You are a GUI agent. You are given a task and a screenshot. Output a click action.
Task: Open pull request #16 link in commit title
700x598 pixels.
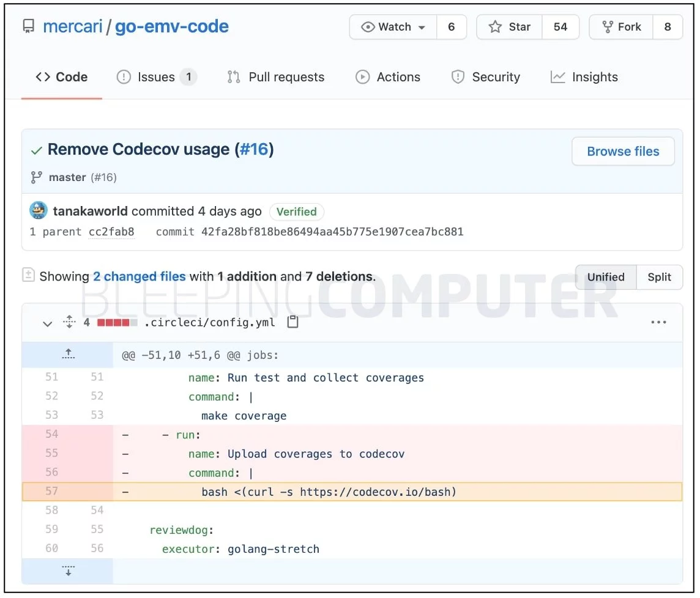[x=255, y=149]
